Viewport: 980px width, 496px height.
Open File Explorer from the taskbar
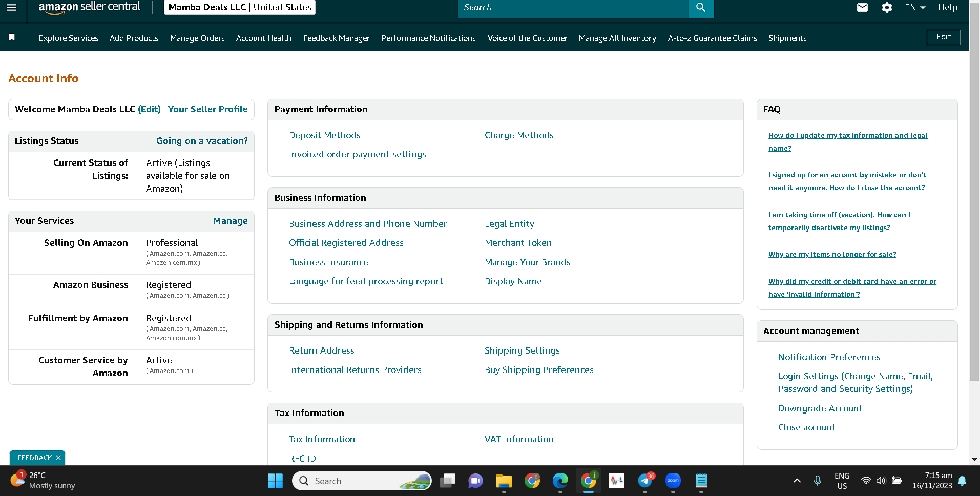click(x=504, y=481)
